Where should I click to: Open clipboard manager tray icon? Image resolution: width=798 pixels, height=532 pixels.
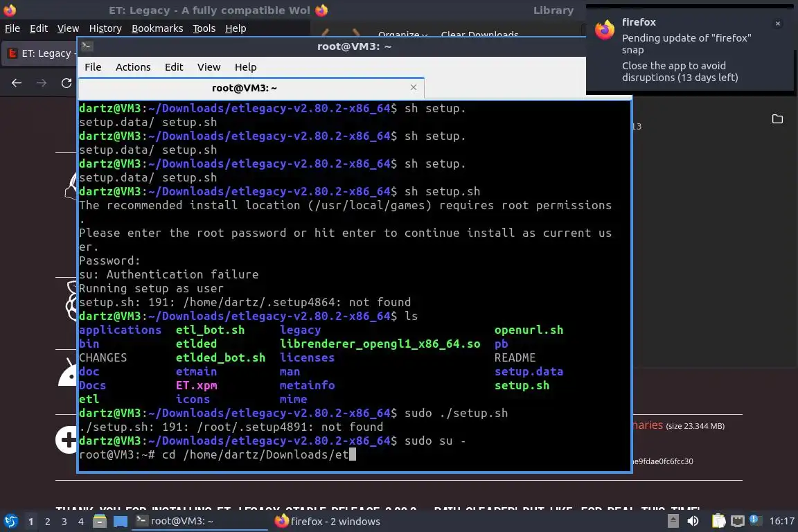(x=718, y=521)
